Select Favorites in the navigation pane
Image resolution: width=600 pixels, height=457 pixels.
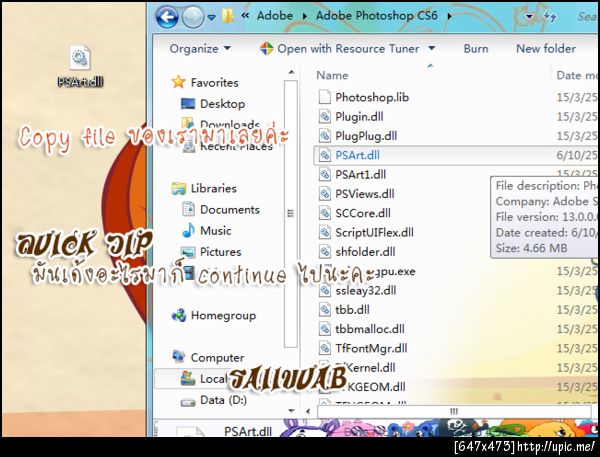(214, 82)
